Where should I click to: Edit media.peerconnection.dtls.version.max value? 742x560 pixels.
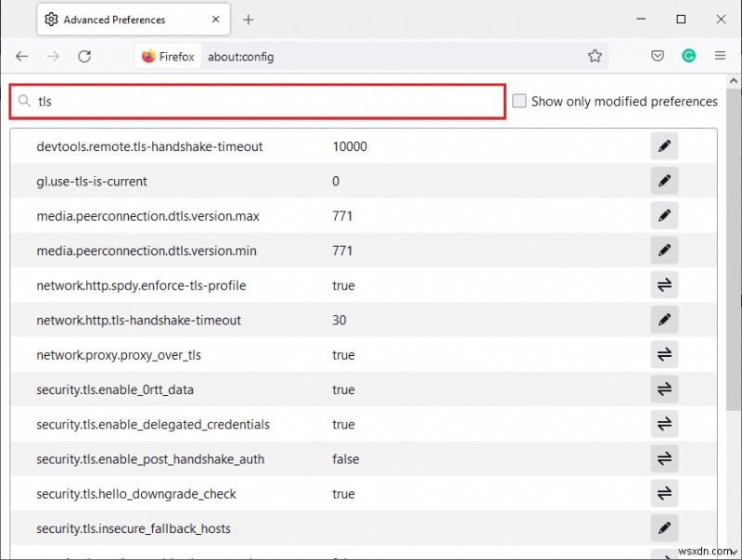click(x=664, y=215)
